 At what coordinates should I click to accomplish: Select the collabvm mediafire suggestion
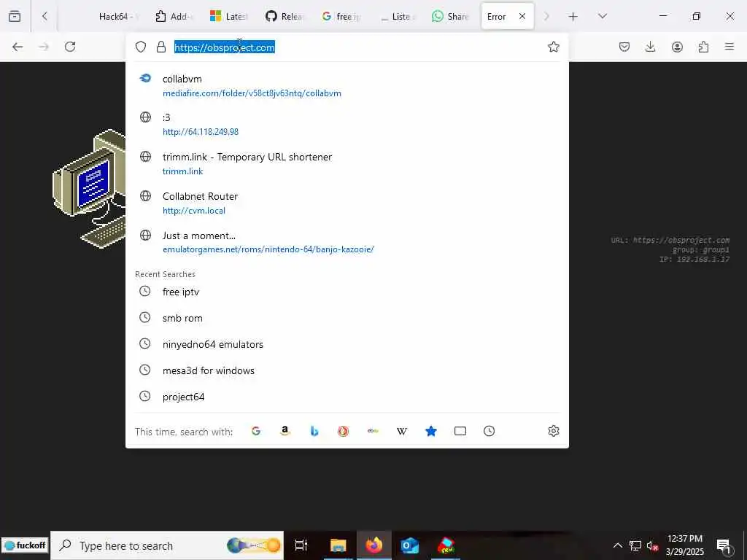tap(347, 86)
